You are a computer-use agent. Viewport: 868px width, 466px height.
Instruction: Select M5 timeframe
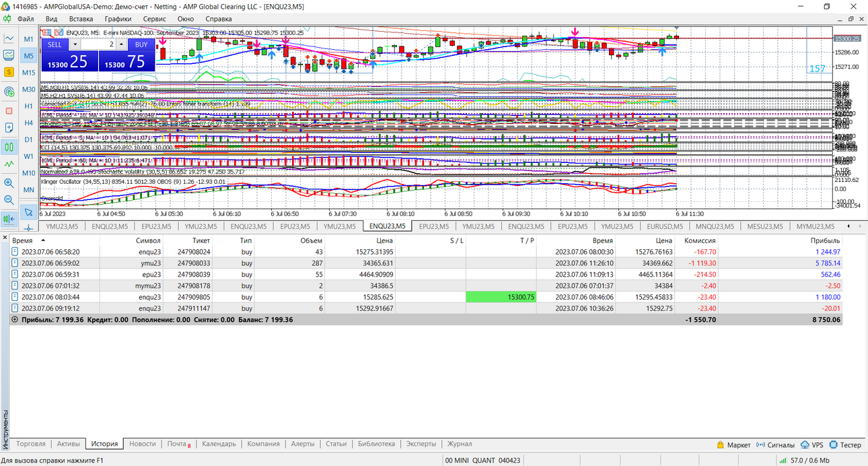tap(29, 56)
